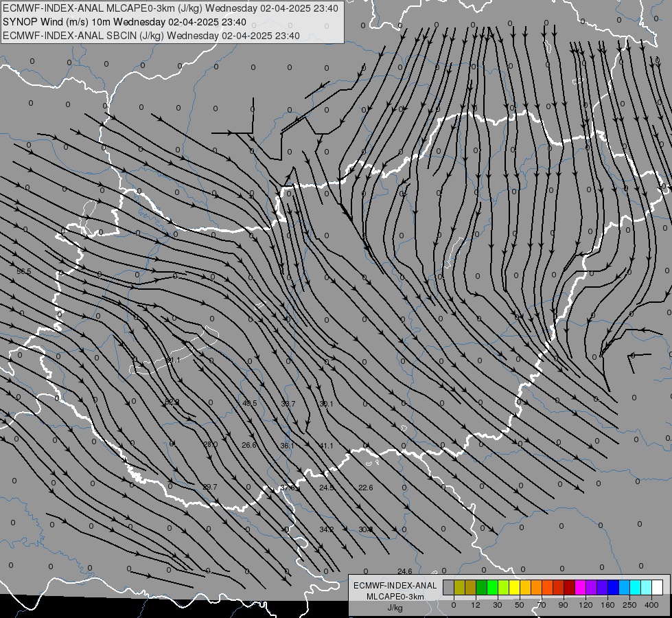
Task: Click the 29.7 value on the map
Action: pos(210,488)
